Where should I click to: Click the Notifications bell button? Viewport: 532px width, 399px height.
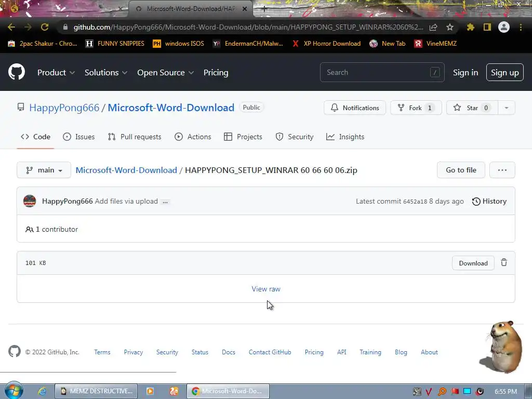point(355,108)
